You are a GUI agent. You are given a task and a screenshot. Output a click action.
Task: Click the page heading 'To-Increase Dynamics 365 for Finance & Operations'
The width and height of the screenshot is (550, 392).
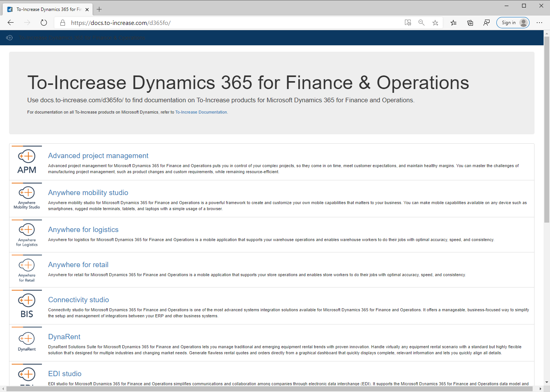pyautogui.click(x=248, y=83)
